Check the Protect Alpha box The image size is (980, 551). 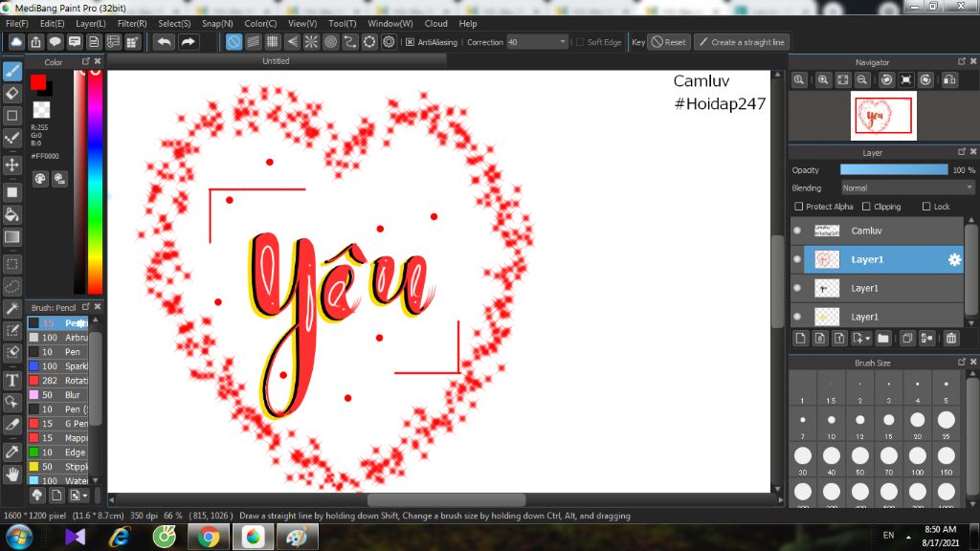click(798, 207)
